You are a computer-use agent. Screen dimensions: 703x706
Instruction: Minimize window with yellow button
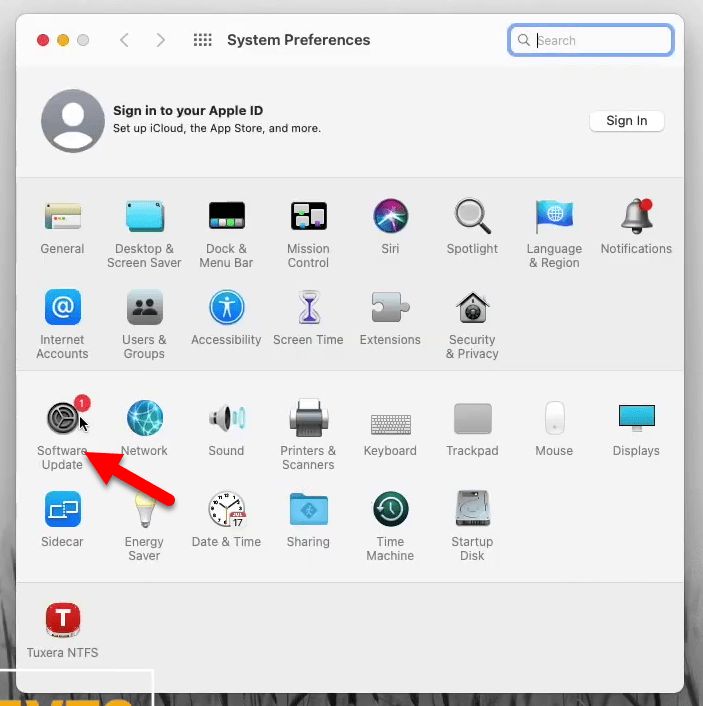pyautogui.click(x=63, y=40)
